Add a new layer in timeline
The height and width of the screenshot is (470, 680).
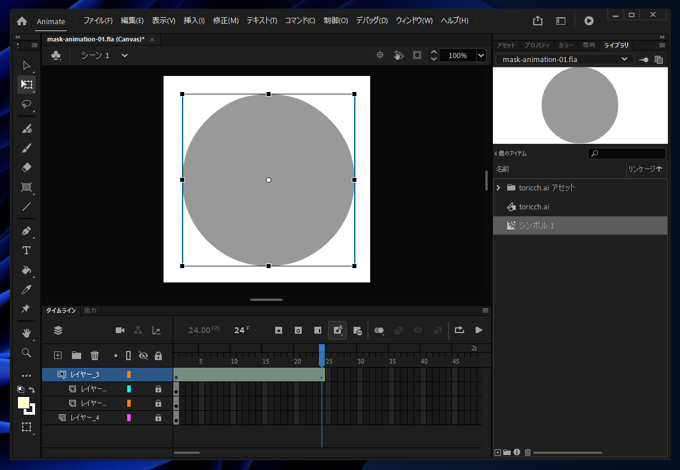click(58, 355)
